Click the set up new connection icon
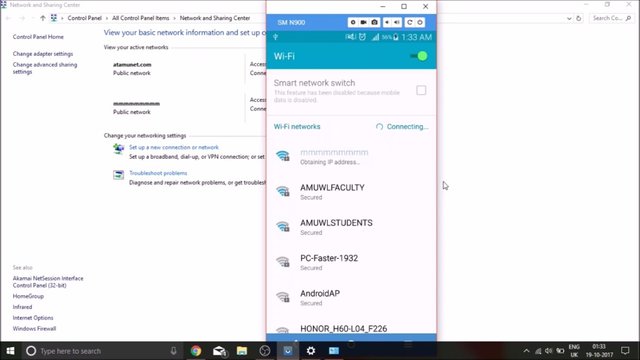This screenshot has width=640, height=360. point(118,149)
